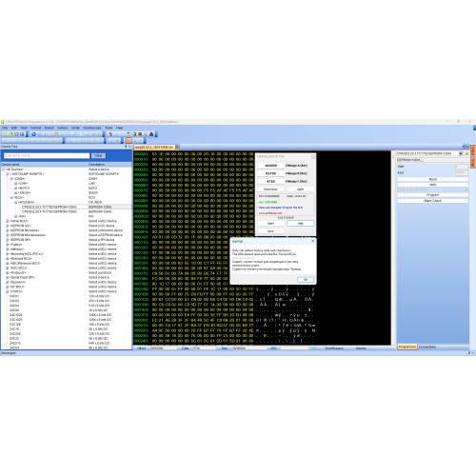This screenshot has width=476, height=476.
Task: Switch to the Programmer tab
Action: tap(407, 347)
